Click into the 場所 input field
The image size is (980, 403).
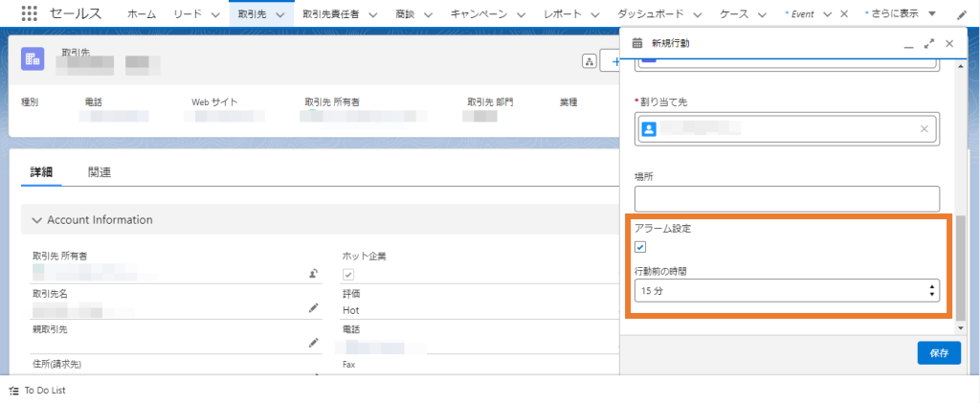point(787,198)
